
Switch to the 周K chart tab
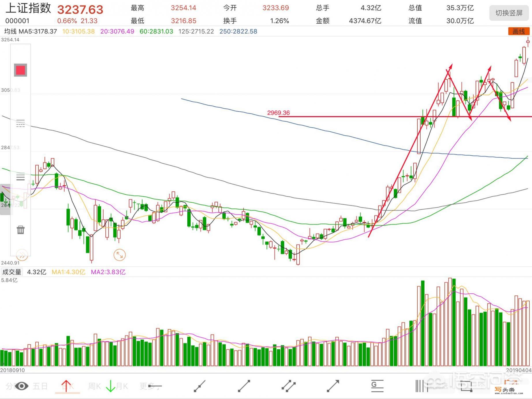(x=94, y=386)
